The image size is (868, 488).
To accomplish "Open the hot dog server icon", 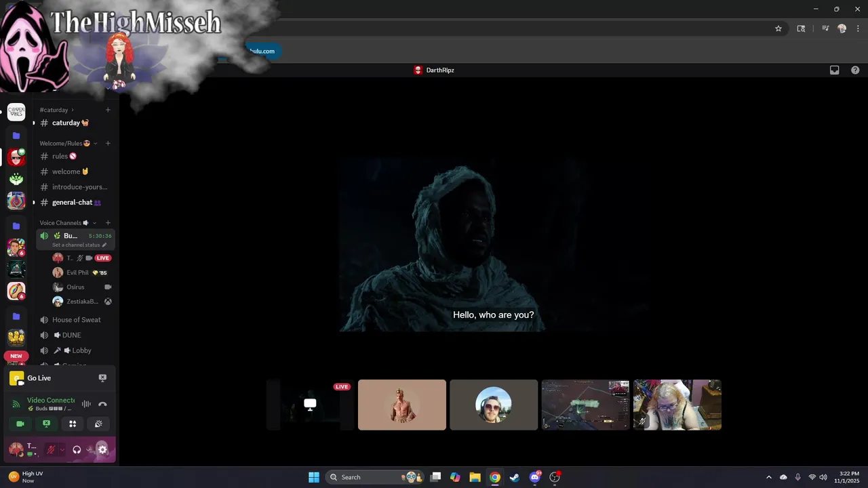I will (16, 291).
